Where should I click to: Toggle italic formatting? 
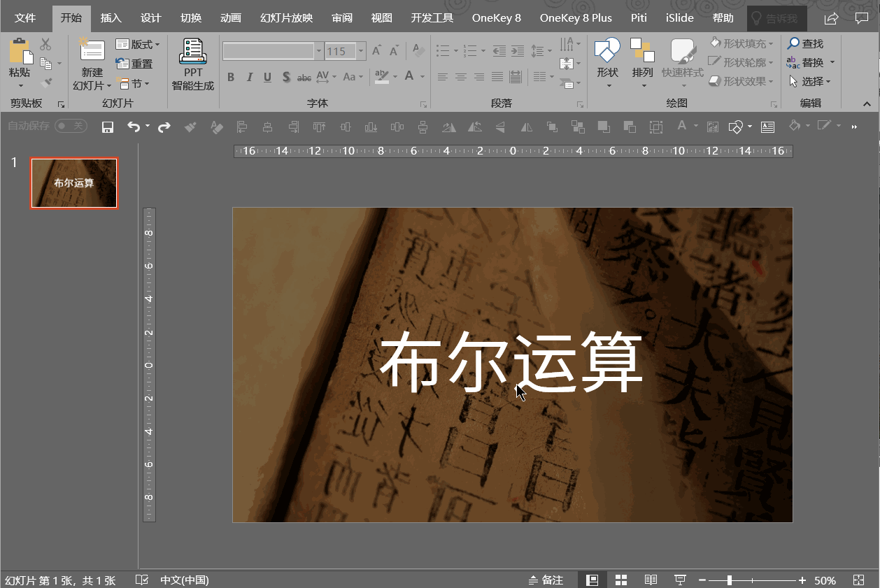[249, 78]
